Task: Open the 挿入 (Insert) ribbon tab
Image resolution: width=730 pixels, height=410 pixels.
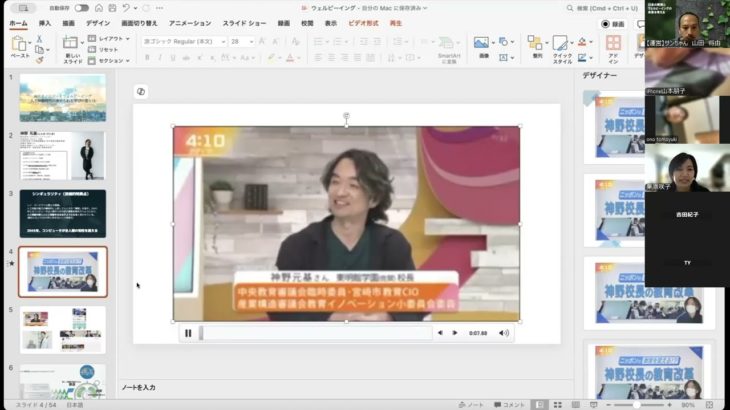Action: coord(45,23)
